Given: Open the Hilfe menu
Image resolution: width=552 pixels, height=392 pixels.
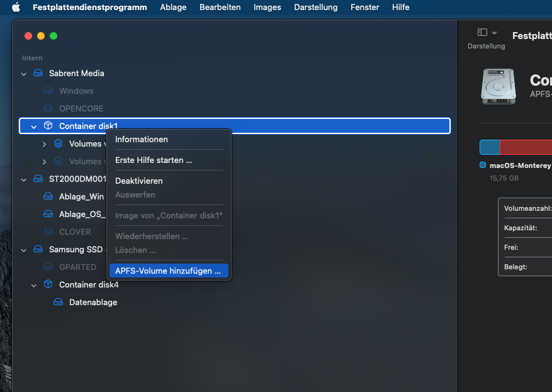Looking at the screenshot, I should coord(400,7).
